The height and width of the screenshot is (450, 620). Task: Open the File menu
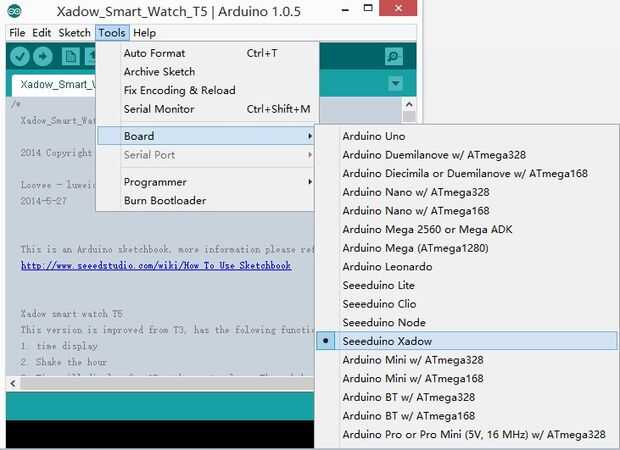[x=17, y=33]
